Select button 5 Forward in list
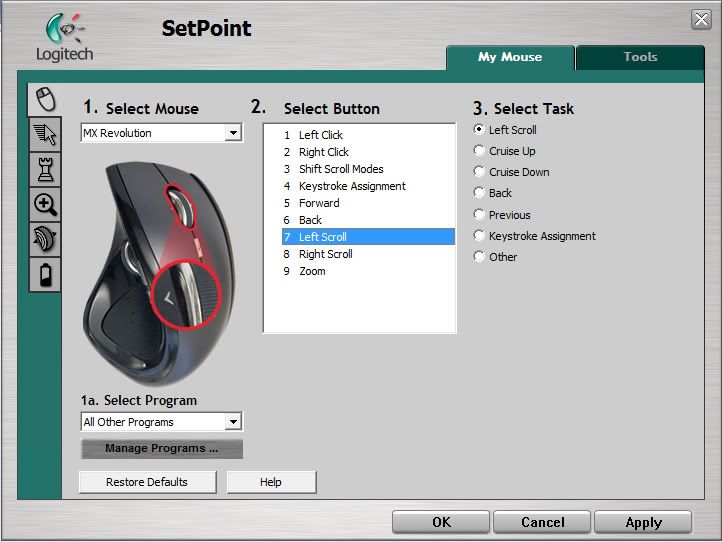 pyautogui.click(x=368, y=203)
